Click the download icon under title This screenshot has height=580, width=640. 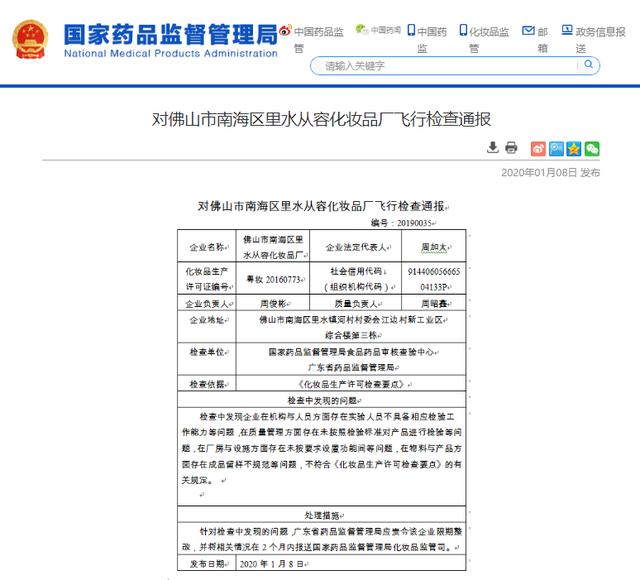(x=493, y=147)
